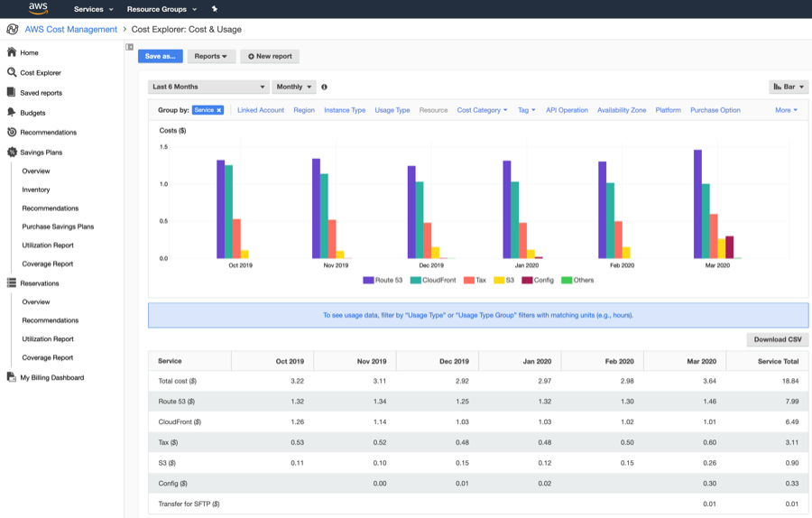812x518 pixels.
Task: Open the Resource Groups menu
Action: [161, 9]
